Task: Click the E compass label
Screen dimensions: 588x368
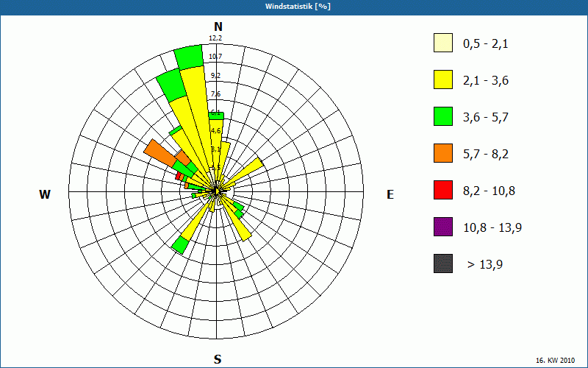Action: click(x=390, y=194)
